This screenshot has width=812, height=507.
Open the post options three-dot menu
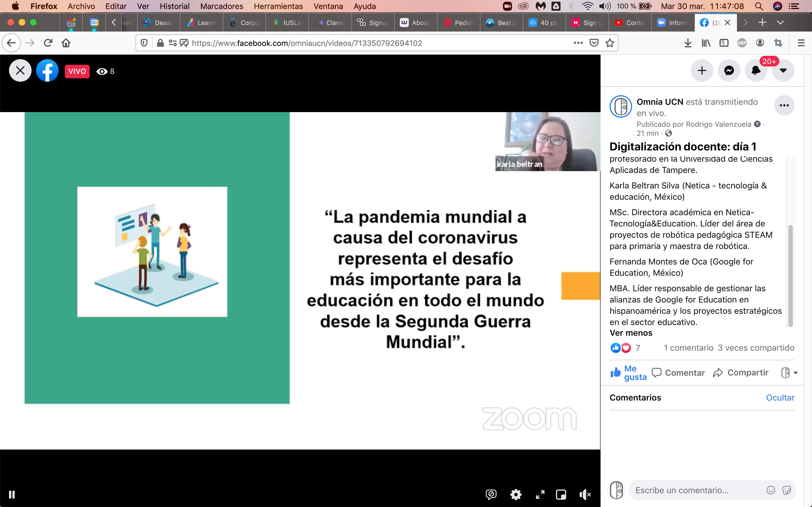tap(784, 106)
